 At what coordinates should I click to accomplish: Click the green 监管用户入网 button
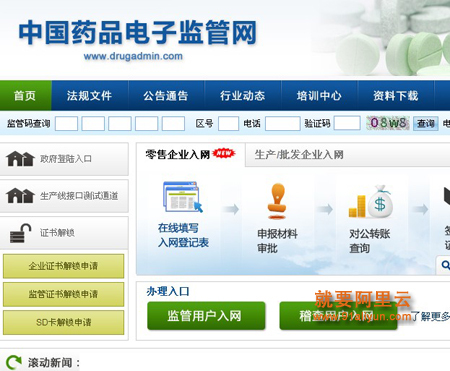click(x=206, y=316)
